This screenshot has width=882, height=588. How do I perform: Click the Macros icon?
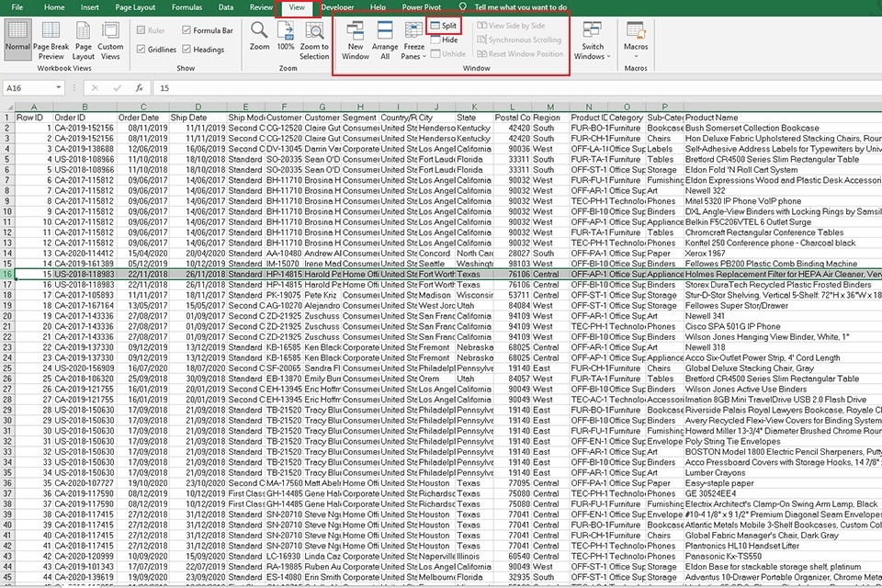[636, 29]
